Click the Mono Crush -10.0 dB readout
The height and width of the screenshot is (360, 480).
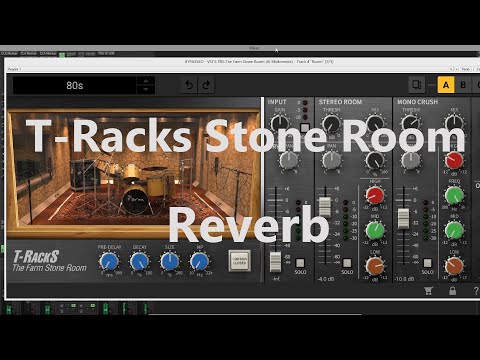click(404, 279)
